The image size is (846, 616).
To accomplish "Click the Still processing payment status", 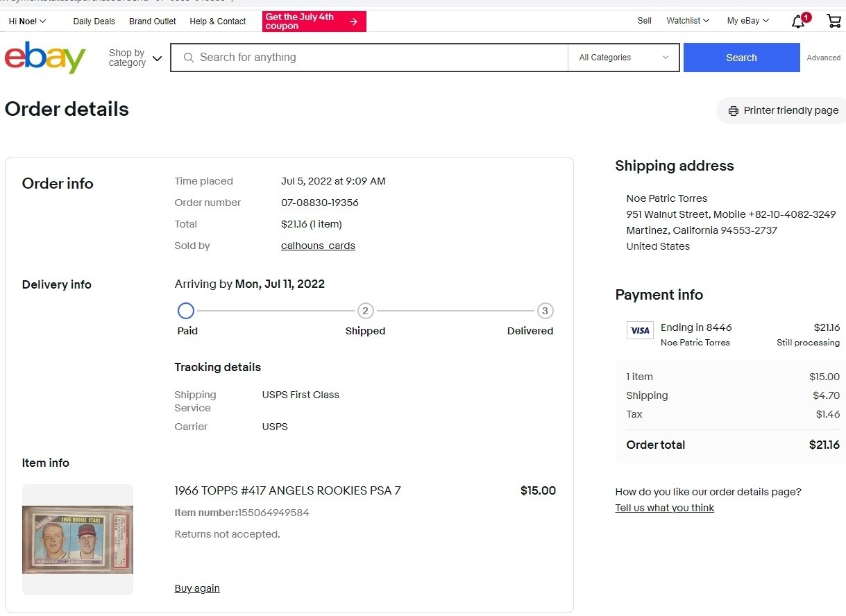I will (808, 343).
